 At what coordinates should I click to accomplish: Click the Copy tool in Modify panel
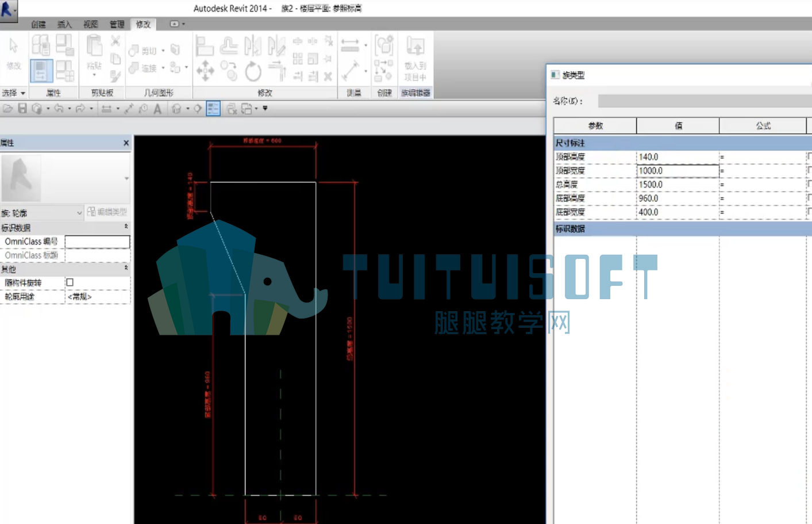229,71
